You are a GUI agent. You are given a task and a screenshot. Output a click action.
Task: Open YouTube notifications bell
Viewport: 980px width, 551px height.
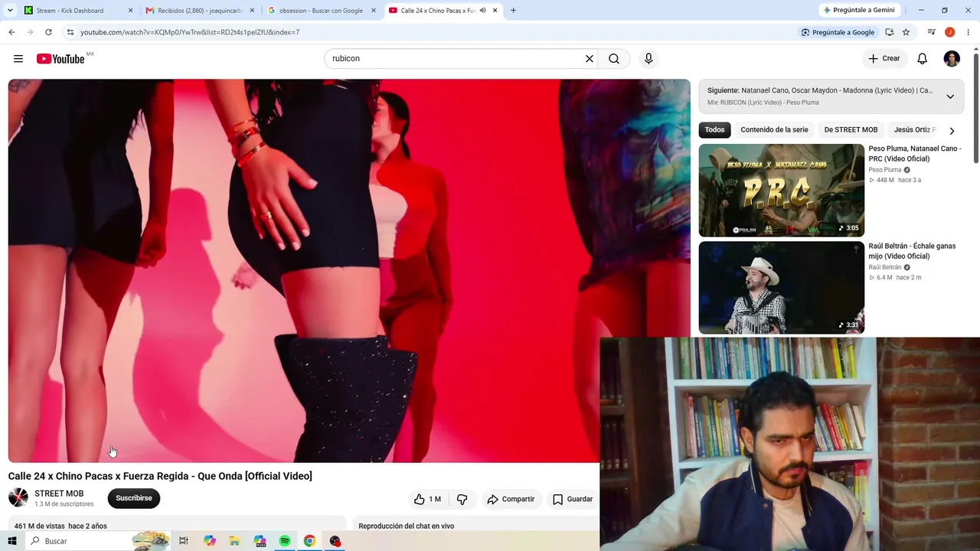923,59
